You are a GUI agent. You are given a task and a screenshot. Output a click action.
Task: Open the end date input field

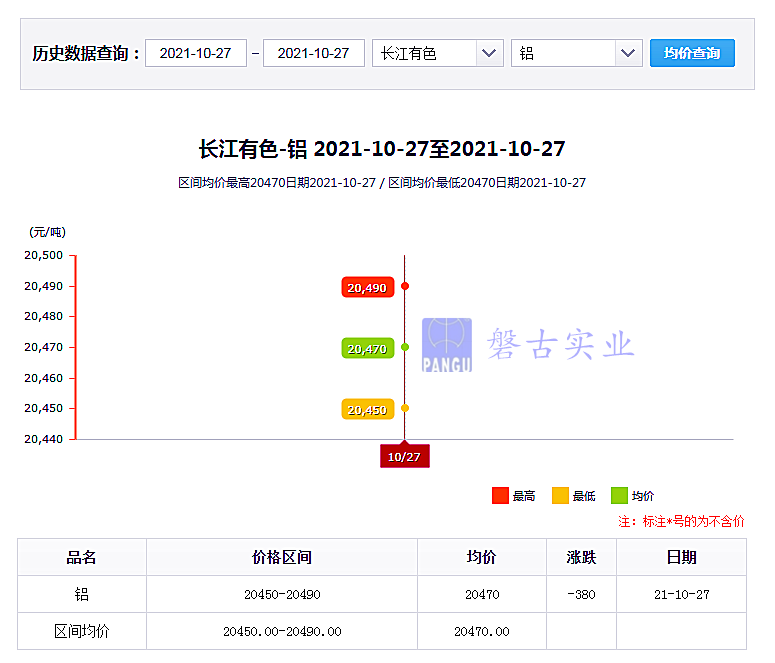coord(313,53)
